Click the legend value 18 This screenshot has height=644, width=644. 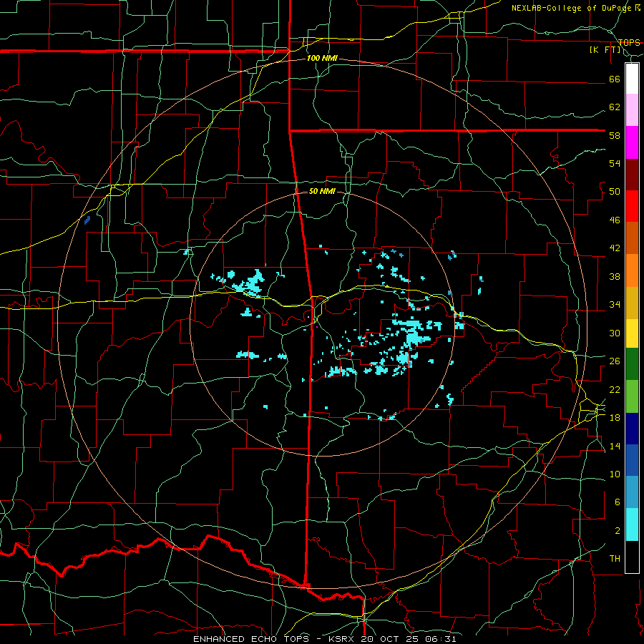click(x=615, y=418)
